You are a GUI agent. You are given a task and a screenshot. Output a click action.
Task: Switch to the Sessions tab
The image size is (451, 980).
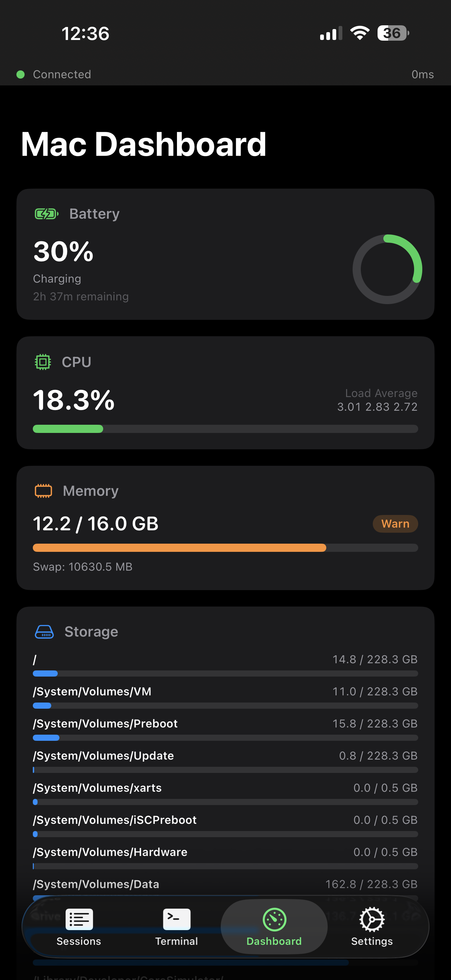[x=79, y=927]
